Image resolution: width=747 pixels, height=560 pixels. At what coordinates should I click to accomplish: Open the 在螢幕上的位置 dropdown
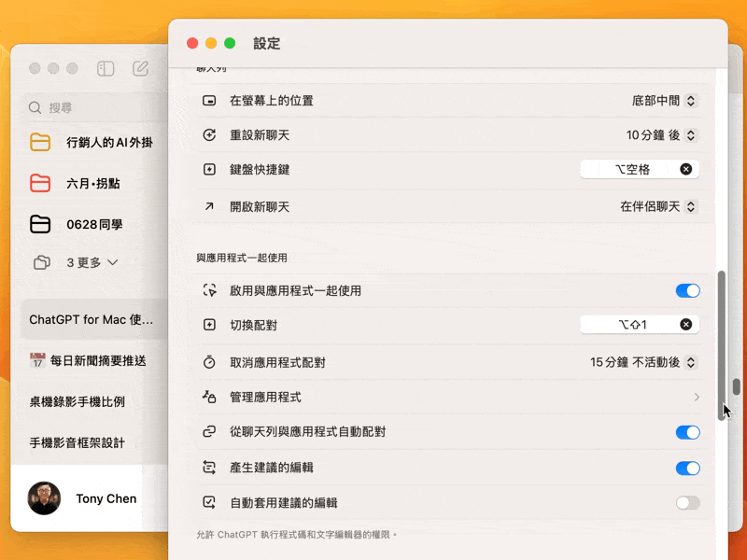pos(664,101)
